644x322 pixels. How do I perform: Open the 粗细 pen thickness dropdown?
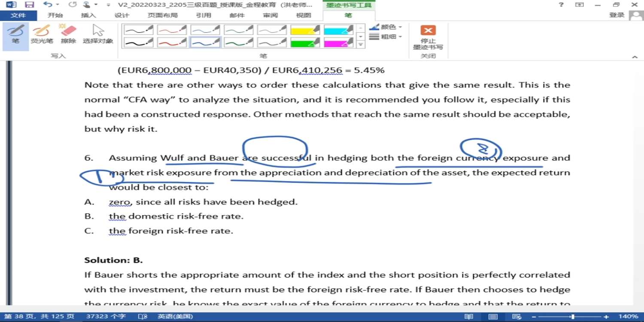pyautogui.click(x=386, y=37)
